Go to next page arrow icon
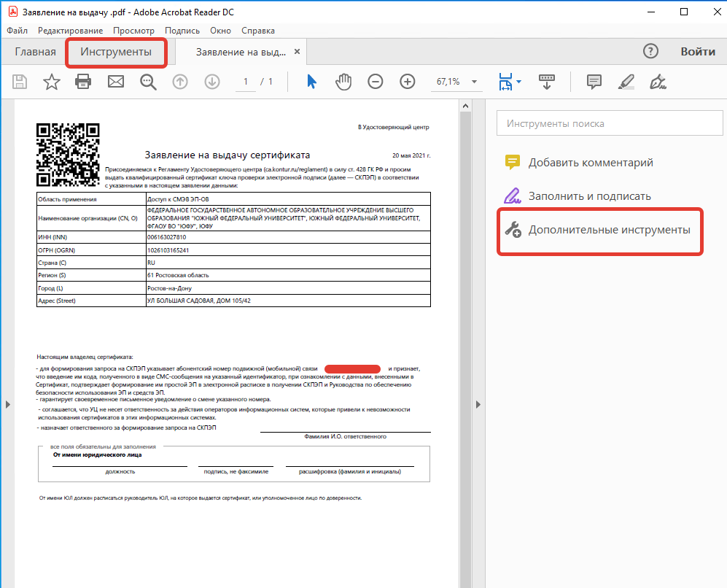727x588 pixels. [x=212, y=82]
